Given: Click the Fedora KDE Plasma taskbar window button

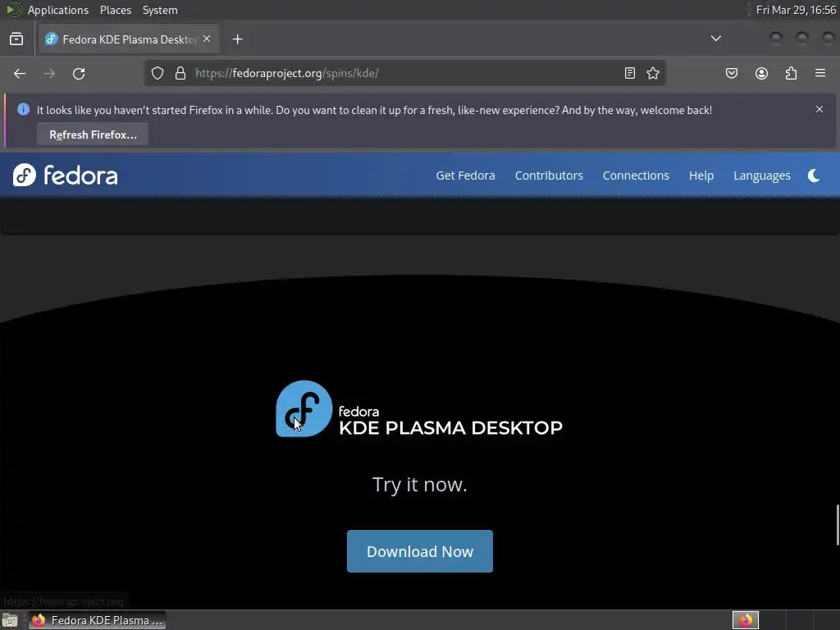Looking at the screenshot, I should pyautogui.click(x=97, y=620).
